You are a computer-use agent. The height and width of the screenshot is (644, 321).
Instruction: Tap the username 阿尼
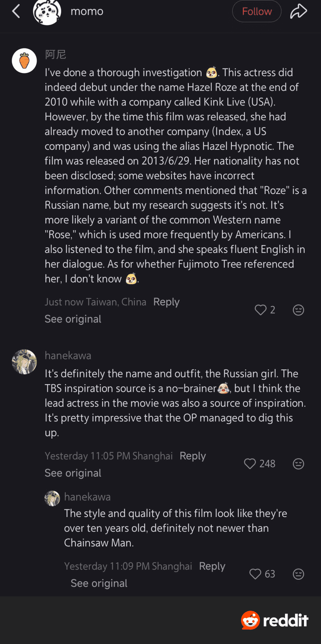[x=56, y=55]
